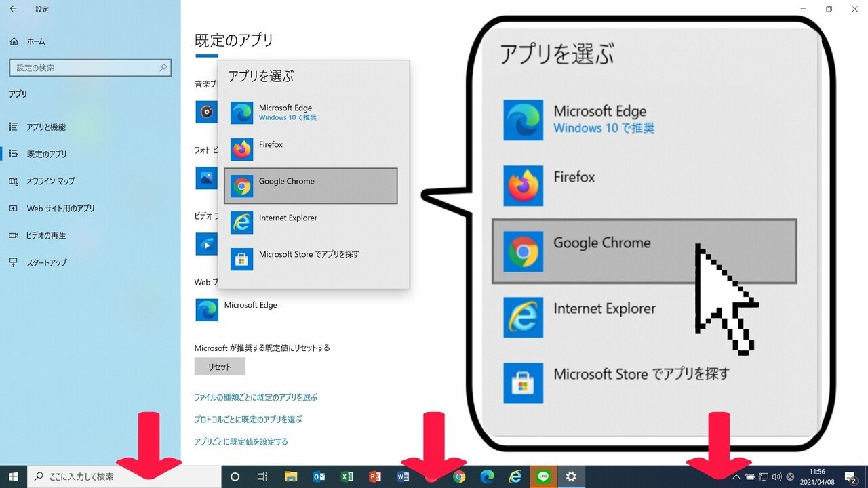Choose Microsoft Edge in the popup, not the callout
The image size is (868, 488).
[311, 113]
